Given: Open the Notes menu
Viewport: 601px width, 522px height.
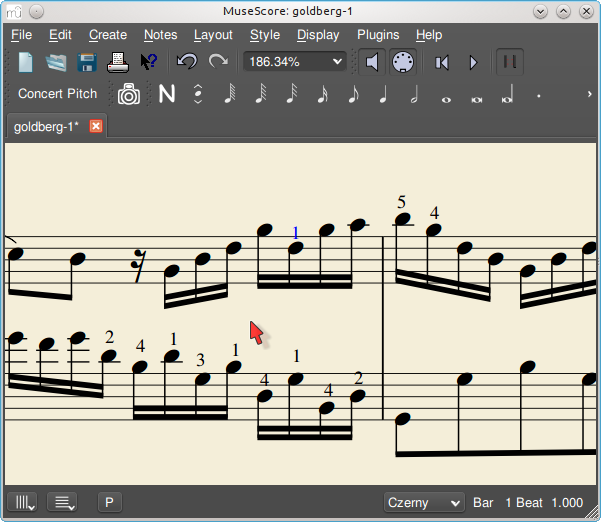Looking at the screenshot, I should point(160,35).
